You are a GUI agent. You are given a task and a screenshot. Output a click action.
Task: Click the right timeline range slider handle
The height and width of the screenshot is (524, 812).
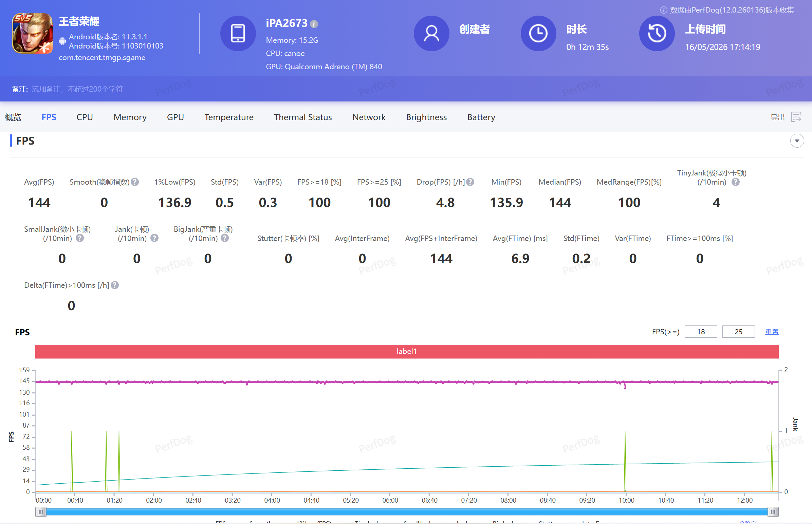click(x=773, y=511)
